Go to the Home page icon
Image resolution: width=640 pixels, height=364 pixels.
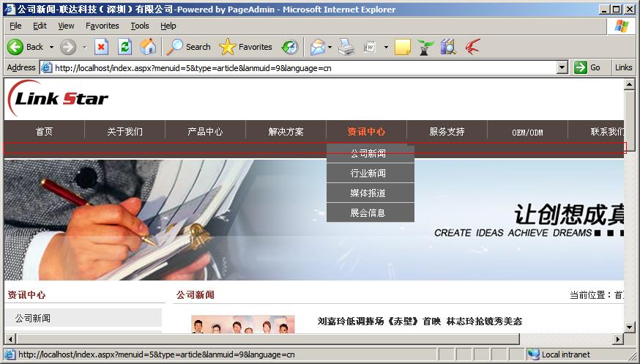coord(148,47)
